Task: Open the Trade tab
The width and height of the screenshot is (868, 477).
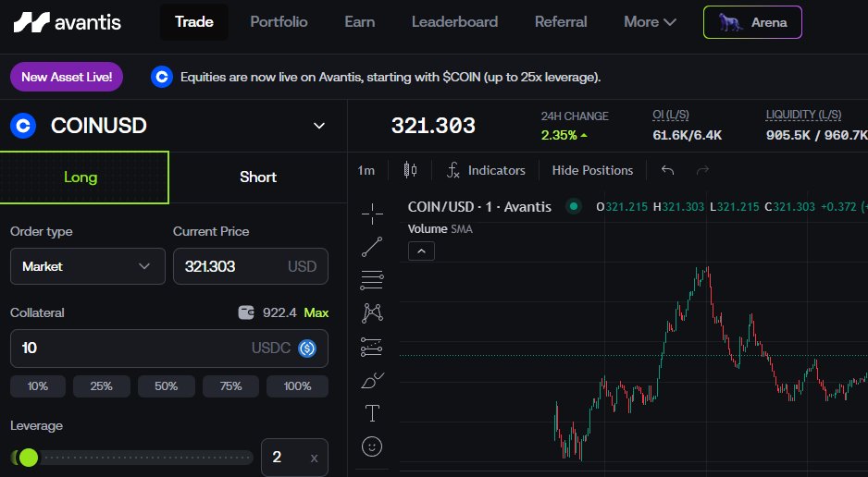Action: click(x=193, y=22)
